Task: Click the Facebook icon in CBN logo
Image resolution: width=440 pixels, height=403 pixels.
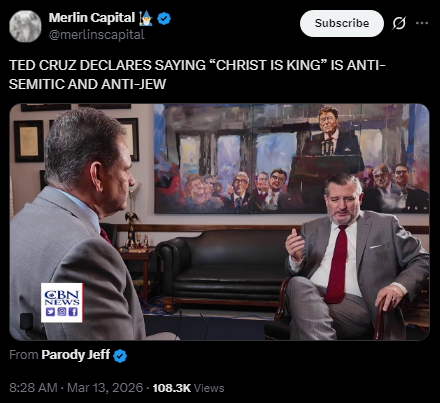Action: click(73, 312)
